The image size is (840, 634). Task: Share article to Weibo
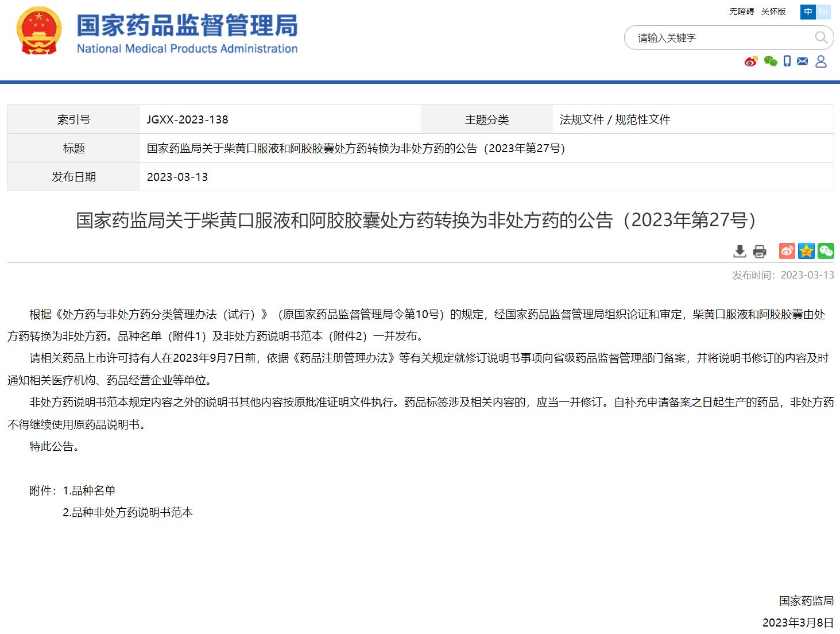coord(787,251)
